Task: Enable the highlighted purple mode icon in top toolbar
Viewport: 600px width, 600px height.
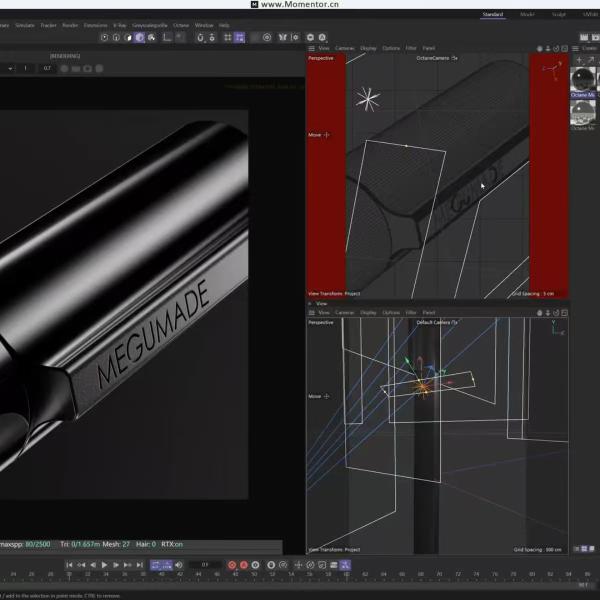Action: [x=139, y=37]
